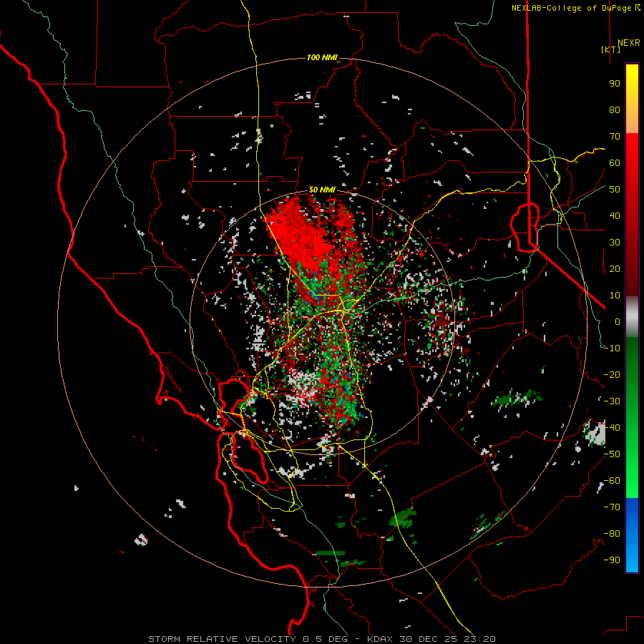Click the positive 30 knot scale value
Image resolution: width=644 pixels, height=644 pixels.
click(x=615, y=243)
